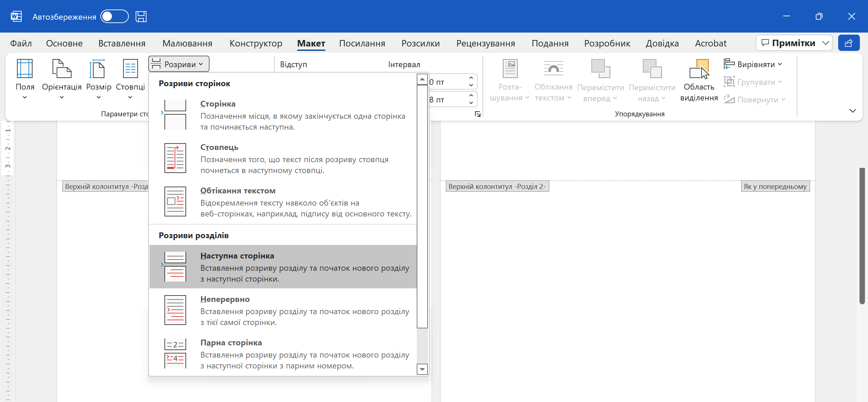The height and width of the screenshot is (402, 868).
Task: Collapse the ribbon with the chevron
Action: pos(852,111)
